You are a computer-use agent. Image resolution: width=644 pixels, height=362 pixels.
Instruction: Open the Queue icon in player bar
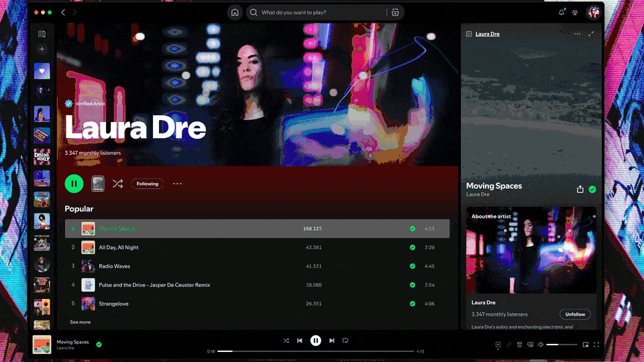[519, 345]
